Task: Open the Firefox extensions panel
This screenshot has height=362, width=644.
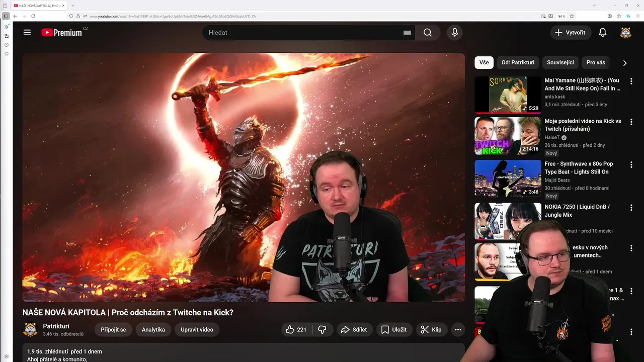Action: (619, 16)
